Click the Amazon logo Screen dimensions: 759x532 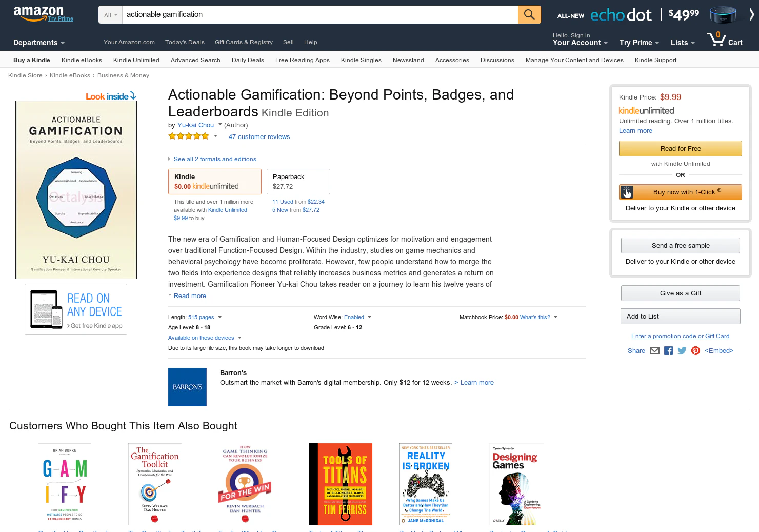click(x=38, y=13)
